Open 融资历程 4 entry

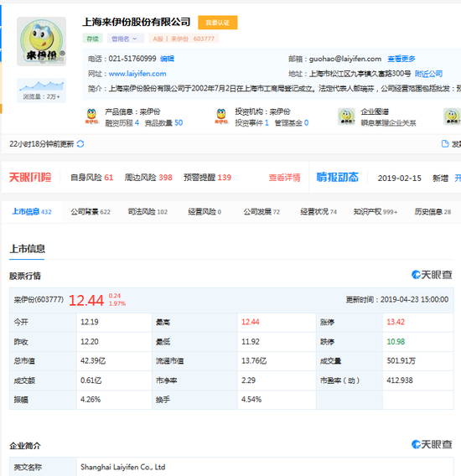pyautogui.click(x=122, y=122)
